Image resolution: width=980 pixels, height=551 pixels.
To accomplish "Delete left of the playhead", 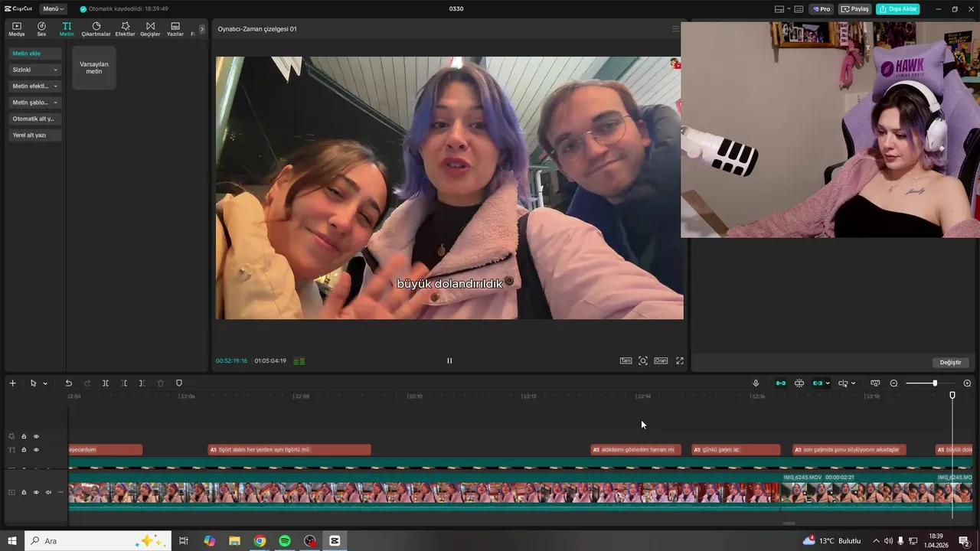I will (x=124, y=383).
